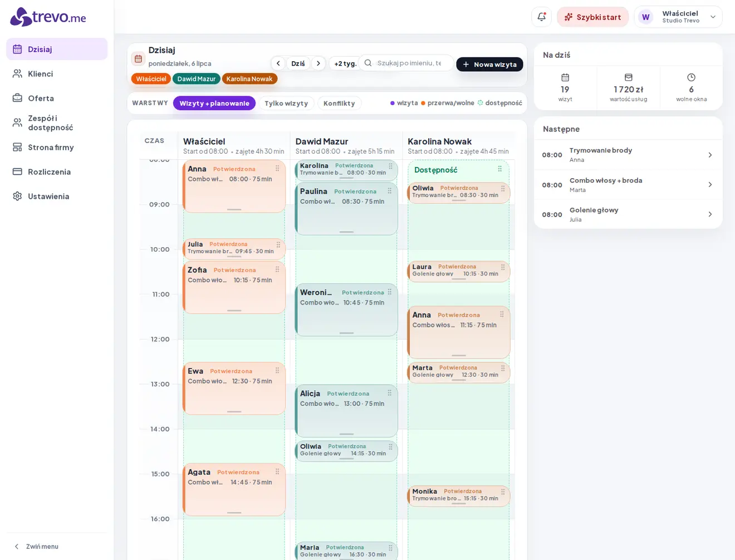The height and width of the screenshot is (560, 735).
Task: Click the trevo.me logo
Action: point(48,17)
